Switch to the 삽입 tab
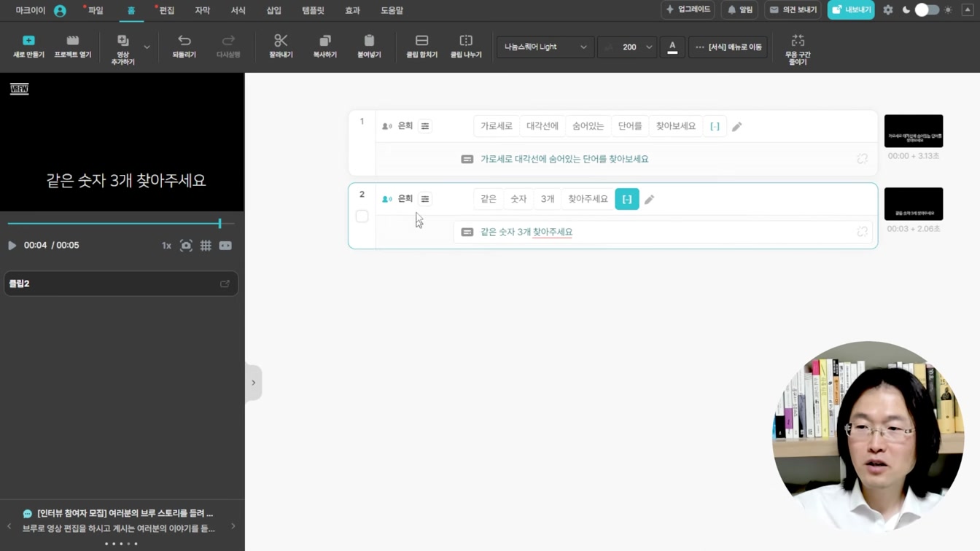 274,10
